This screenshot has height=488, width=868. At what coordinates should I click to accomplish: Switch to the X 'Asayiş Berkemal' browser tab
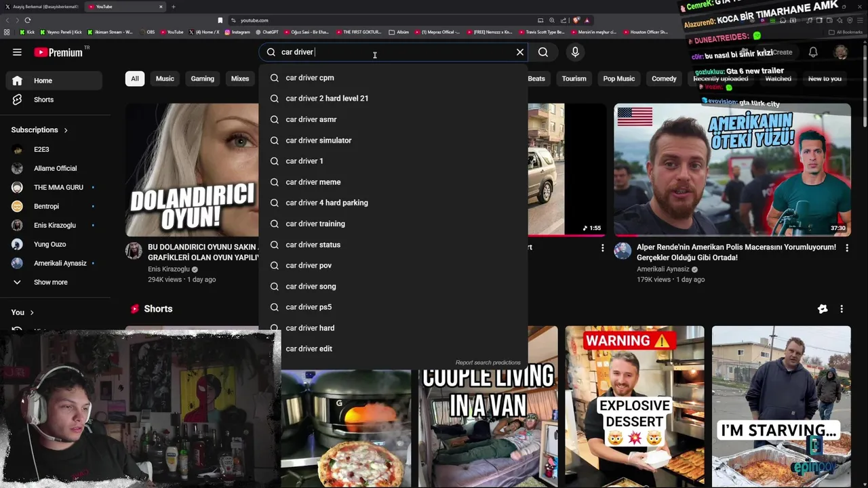42,7
